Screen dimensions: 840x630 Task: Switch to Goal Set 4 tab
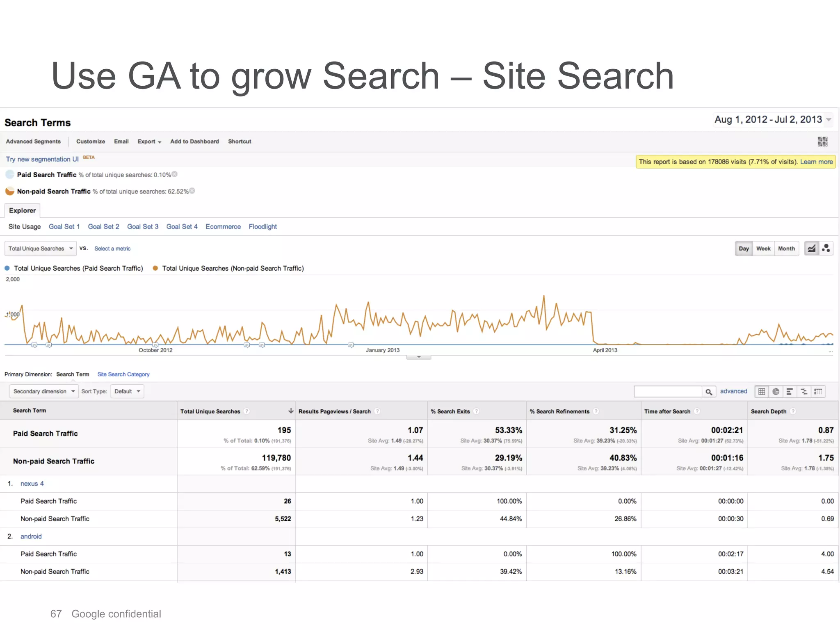pos(182,226)
